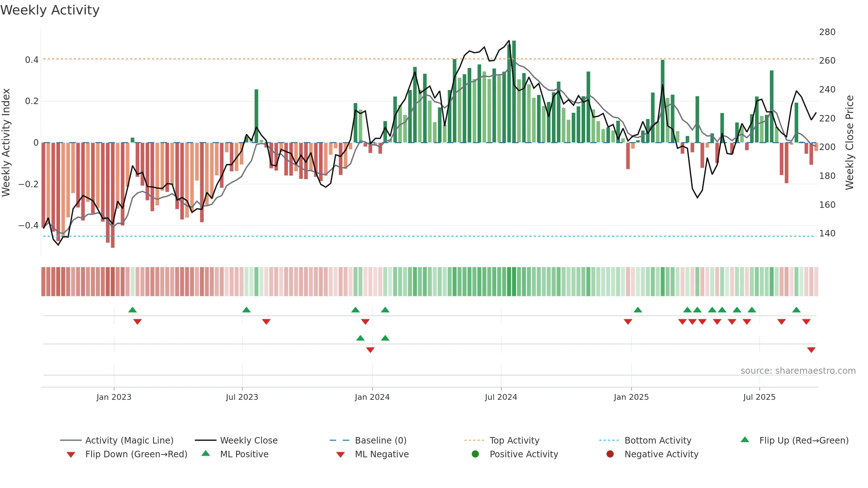Select the last flip-up triangle after Jul 2025
Screen dimensions: 868x488
click(796, 310)
